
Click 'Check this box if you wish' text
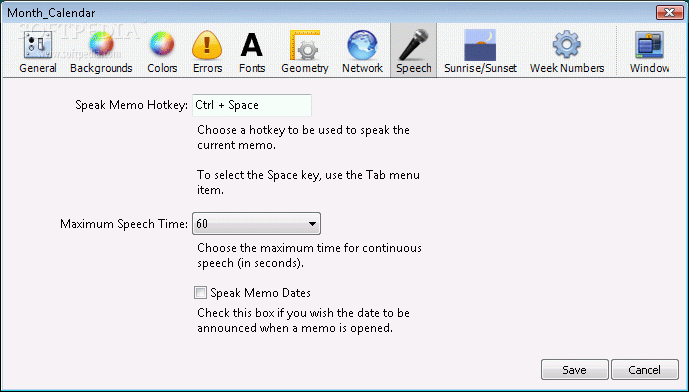tap(303, 320)
